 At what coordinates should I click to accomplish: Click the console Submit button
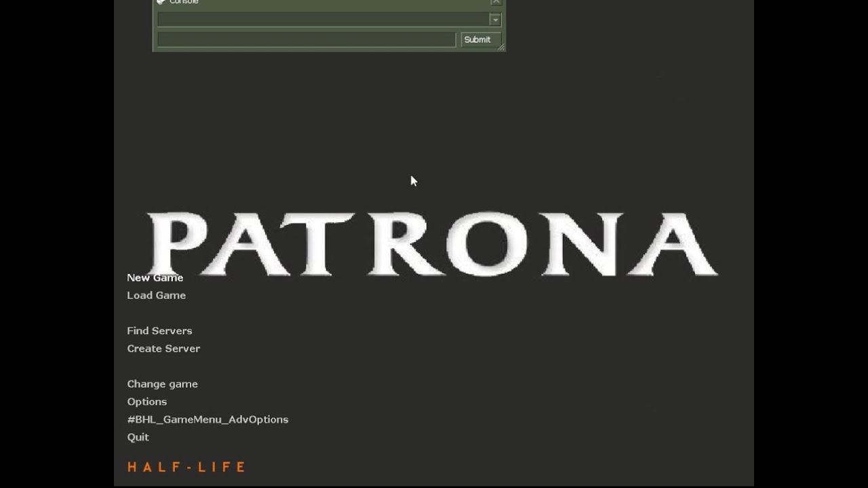tap(480, 39)
